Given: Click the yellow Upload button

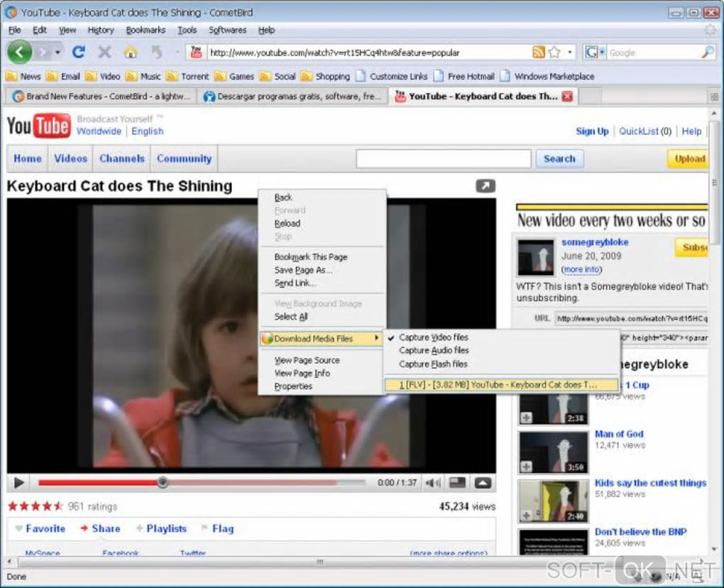Looking at the screenshot, I should pyautogui.click(x=688, y=159).
